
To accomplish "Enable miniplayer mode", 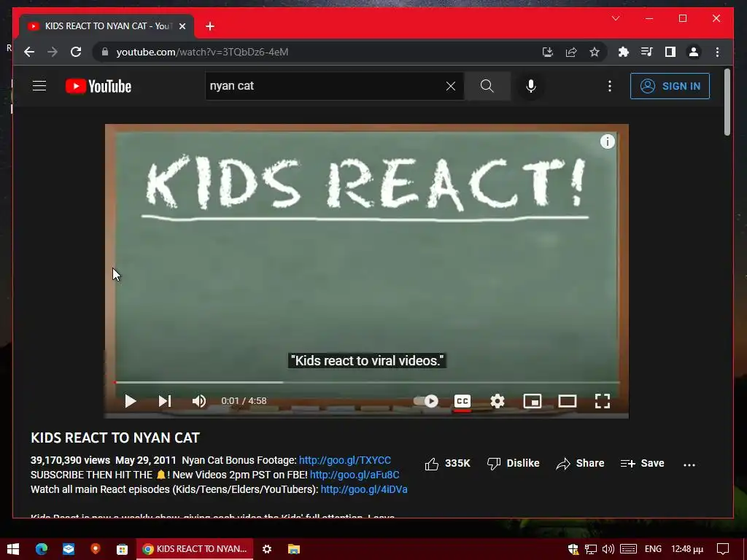I will 532,401.
